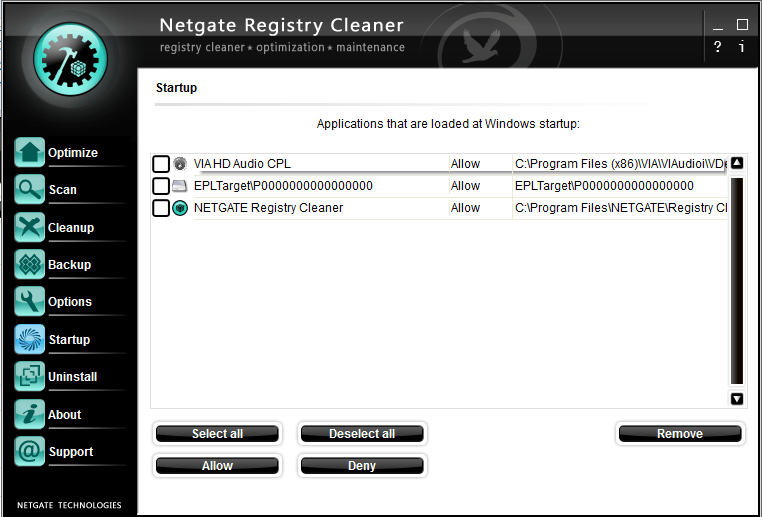Select the 'EPLTarget\P0000000000000000' entry name
Viewport: 762px width, 517px height.
point(283,186)
